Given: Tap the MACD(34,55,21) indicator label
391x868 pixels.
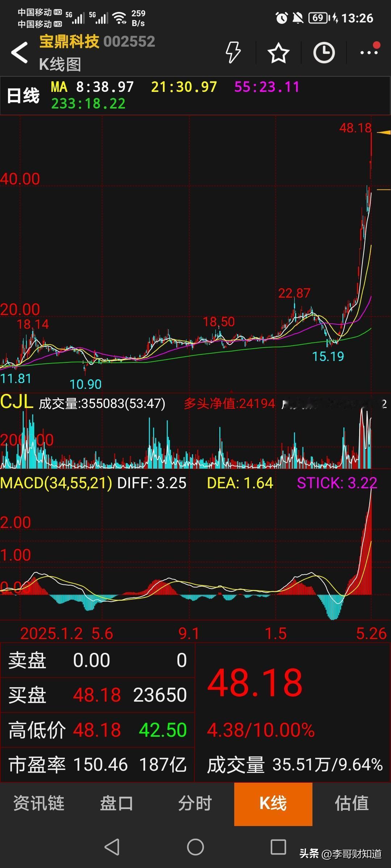Looking at the screenshot, I should pyautogui.click(x=56, y=483).
